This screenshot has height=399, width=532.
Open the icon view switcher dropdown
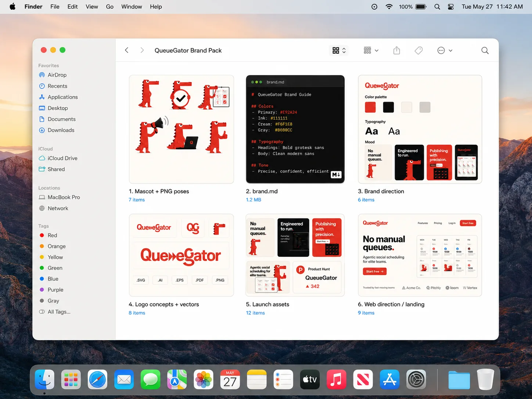(339, 50)
